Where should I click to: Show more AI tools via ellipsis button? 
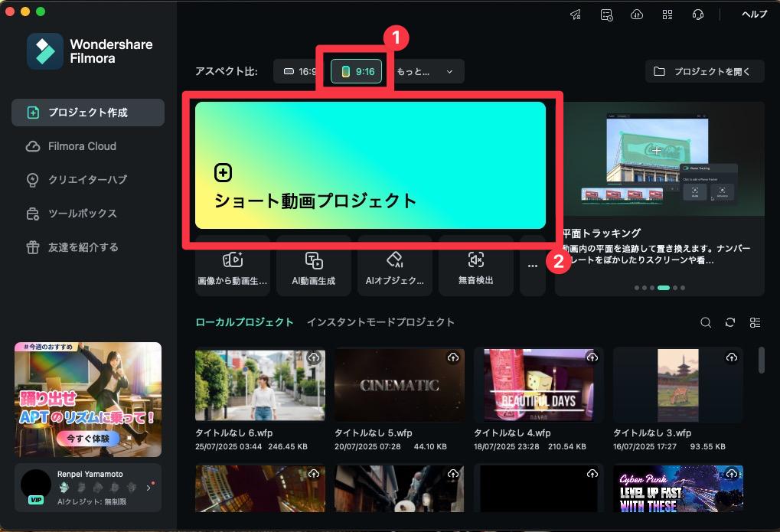tap(533, 266)
